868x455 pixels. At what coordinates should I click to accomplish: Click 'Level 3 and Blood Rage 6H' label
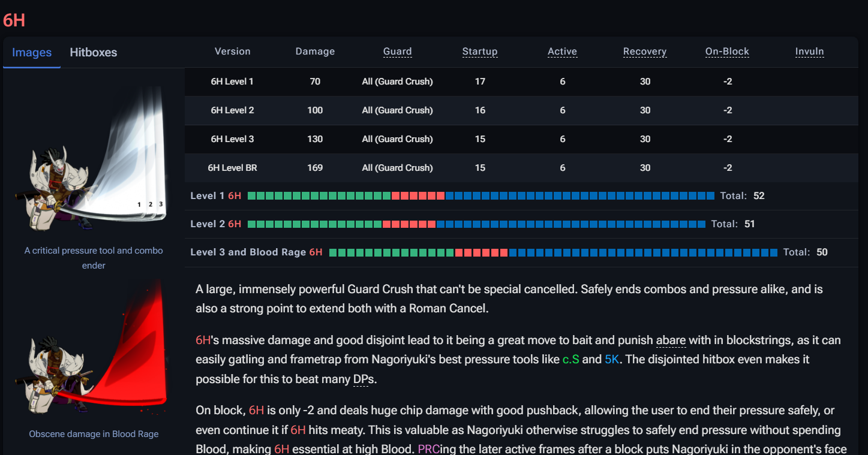click(x=256, y=252)
